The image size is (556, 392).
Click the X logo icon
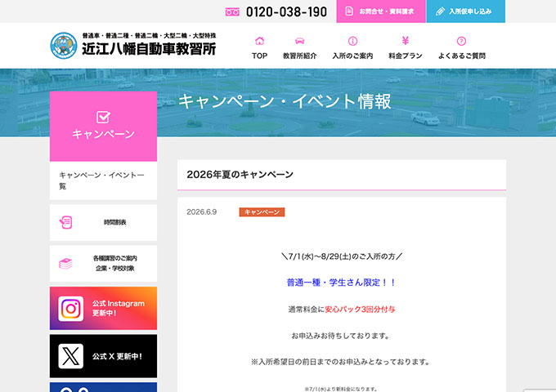click(71, 356)
